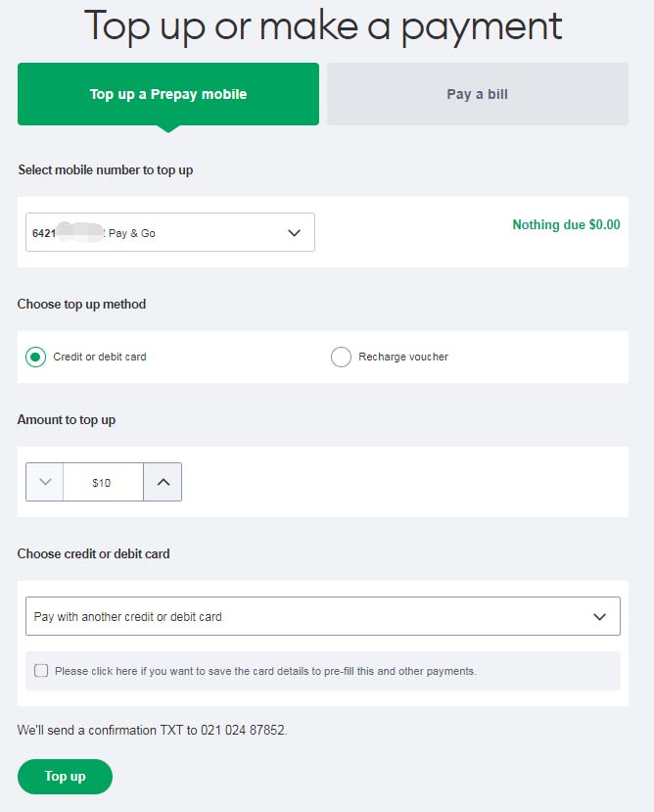This screenshot has height=812, width=654.
Task: Select the Top up a Prepay mobile tab
Action: click(168, 95)
